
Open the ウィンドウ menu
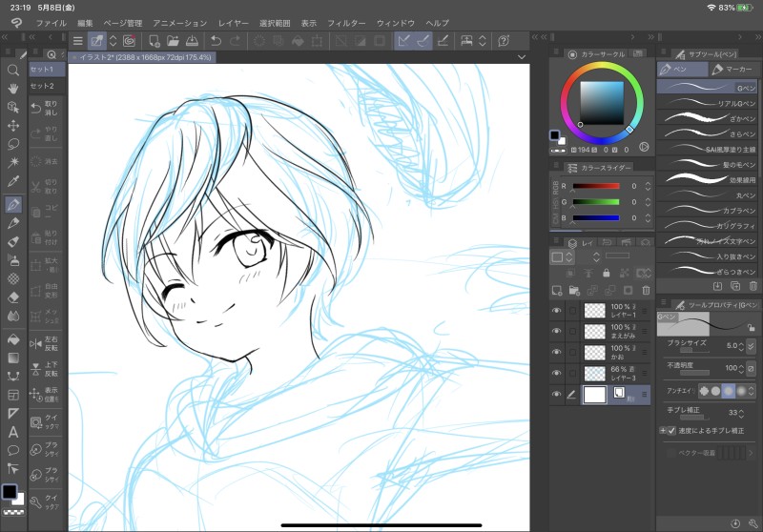(395, 23)
